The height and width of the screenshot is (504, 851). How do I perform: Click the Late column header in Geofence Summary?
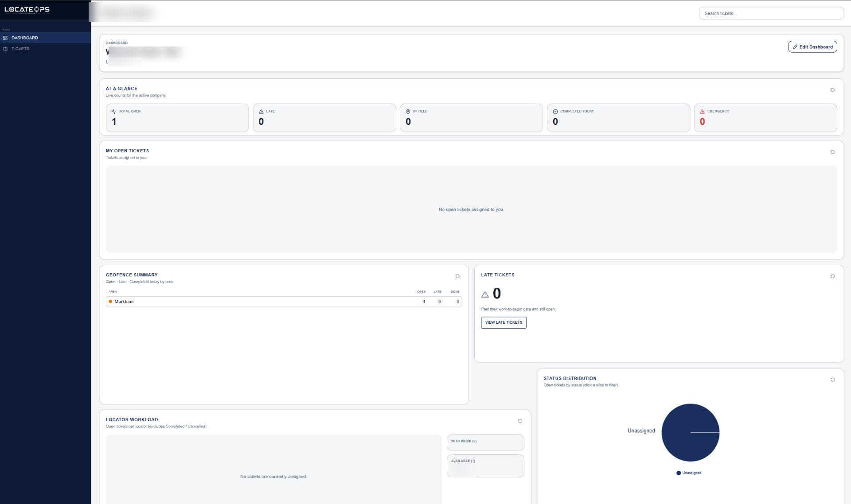point(437,292)
